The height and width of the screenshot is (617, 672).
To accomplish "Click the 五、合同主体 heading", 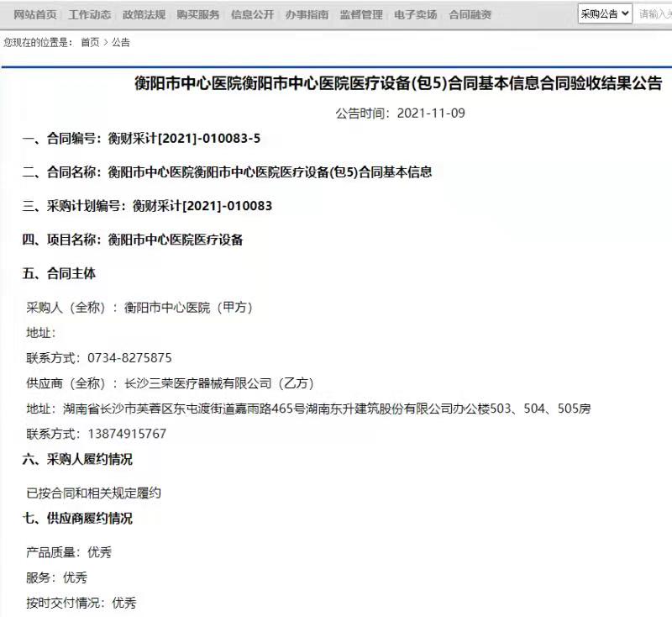I will (59, 273).
